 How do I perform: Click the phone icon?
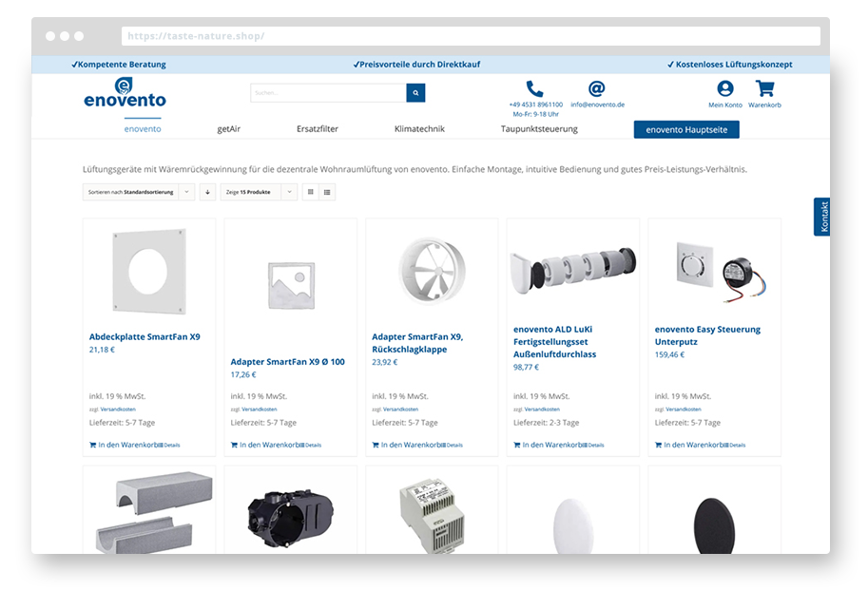534,88
